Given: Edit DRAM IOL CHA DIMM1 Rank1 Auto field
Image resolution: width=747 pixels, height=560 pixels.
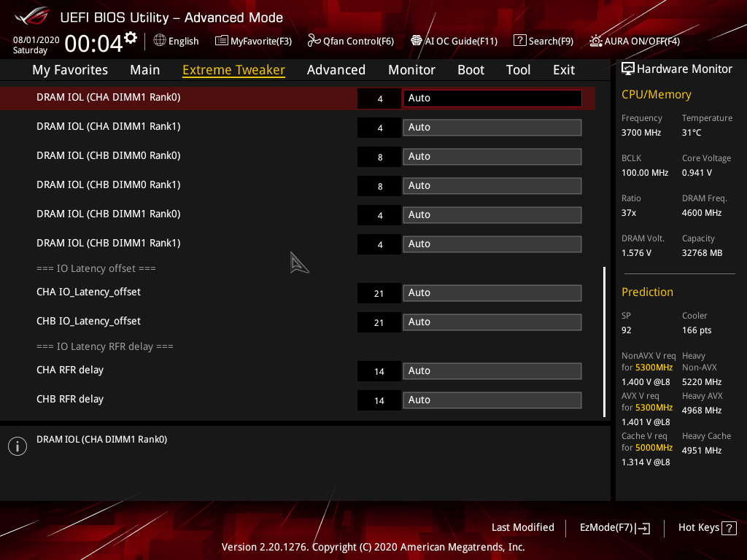Looking at the screenshot, I should click(x=492, y=127).
